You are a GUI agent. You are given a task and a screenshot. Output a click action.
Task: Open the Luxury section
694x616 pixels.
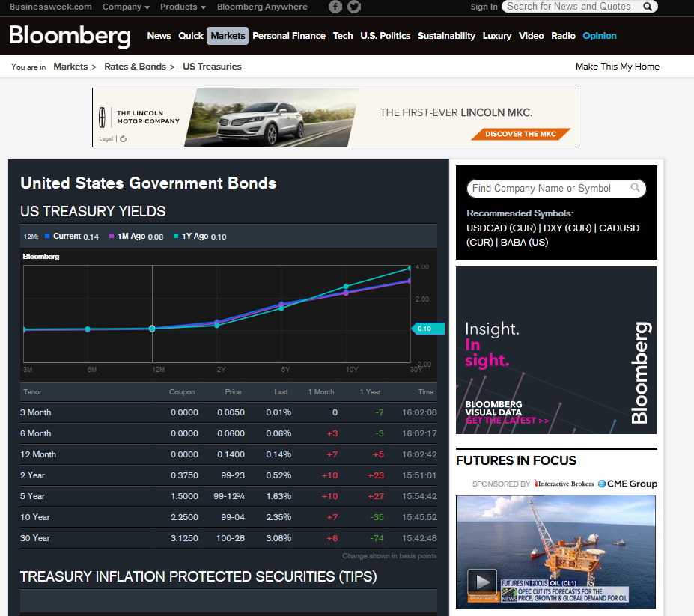[497, 36]
